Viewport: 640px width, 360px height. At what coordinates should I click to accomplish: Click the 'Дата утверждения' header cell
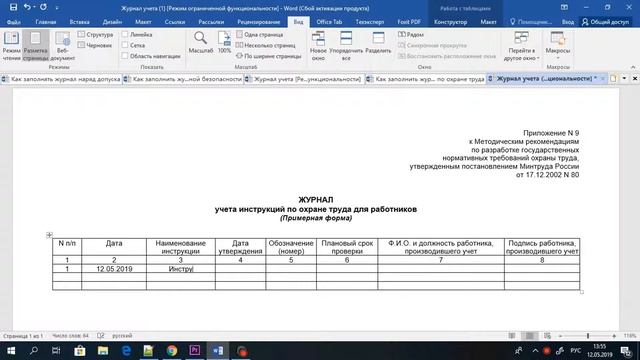pos(240,247)
